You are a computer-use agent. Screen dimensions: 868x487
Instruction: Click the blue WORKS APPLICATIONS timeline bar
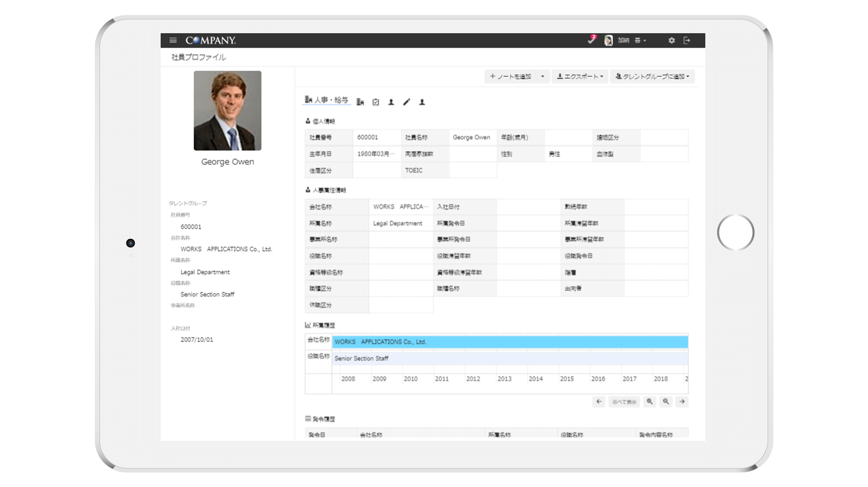click(510, 342)
